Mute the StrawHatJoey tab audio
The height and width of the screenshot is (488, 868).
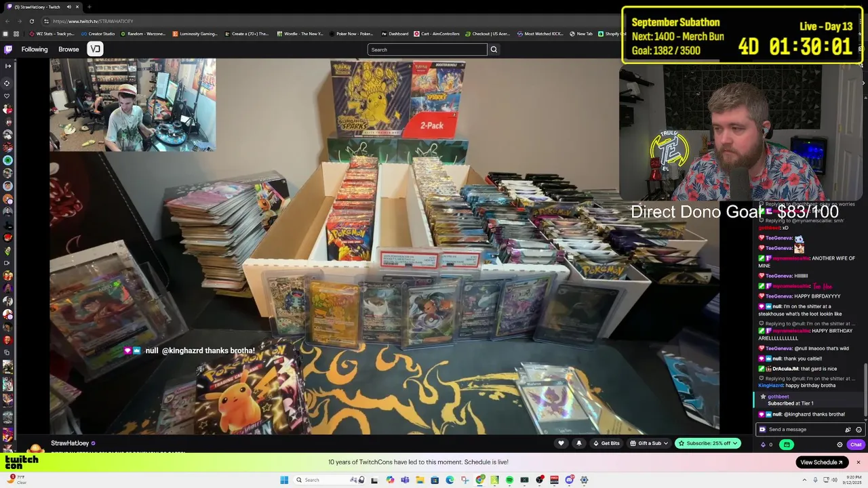[68, 7]
